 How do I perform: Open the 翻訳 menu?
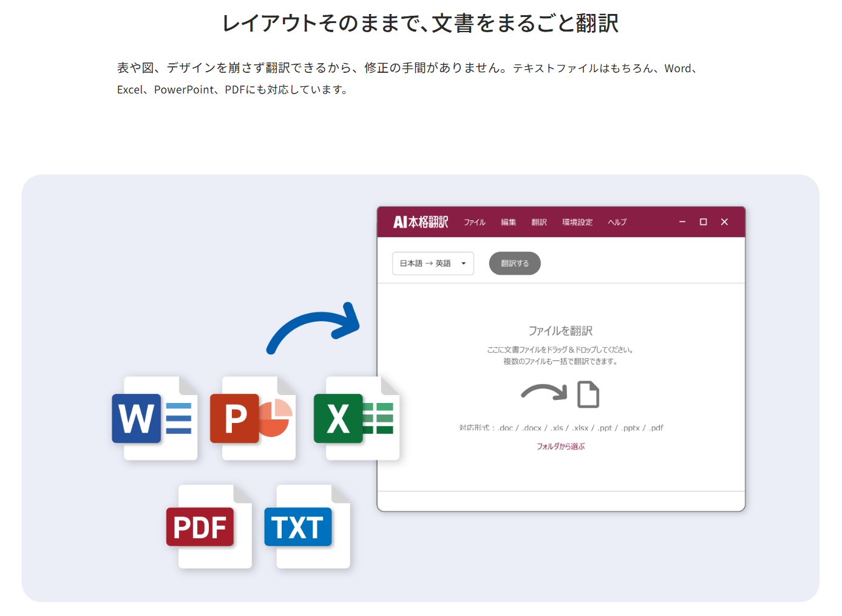coord(539,222)
